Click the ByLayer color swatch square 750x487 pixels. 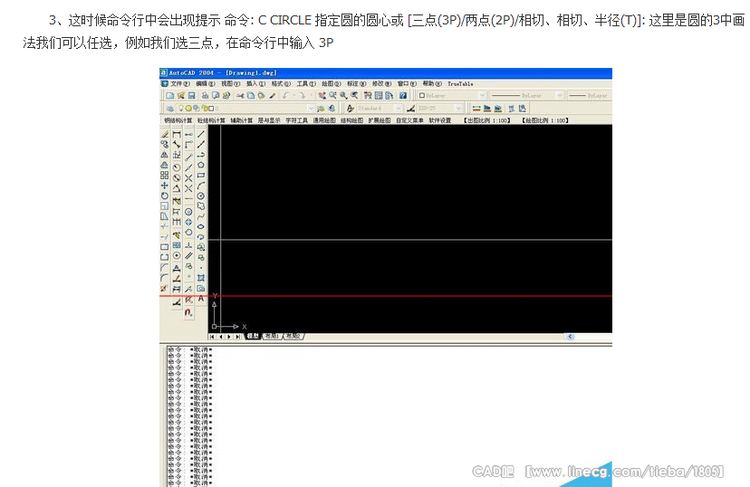[422, 95]
